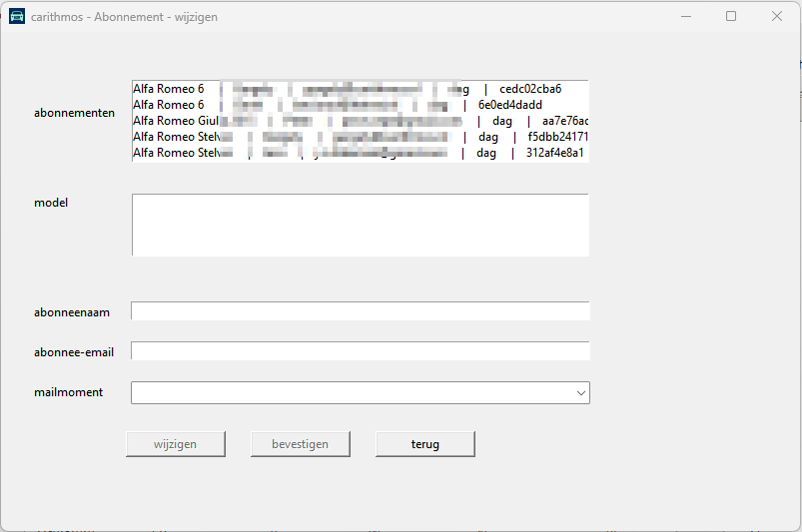Expand the mailmoment dropdown arrow
This screenshot has width=802, height=532.
click(x=580, y=393)
